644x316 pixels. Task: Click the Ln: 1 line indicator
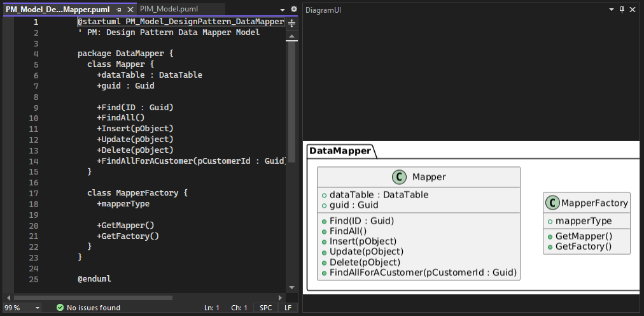pyautogui.click(x=211, y=308)
